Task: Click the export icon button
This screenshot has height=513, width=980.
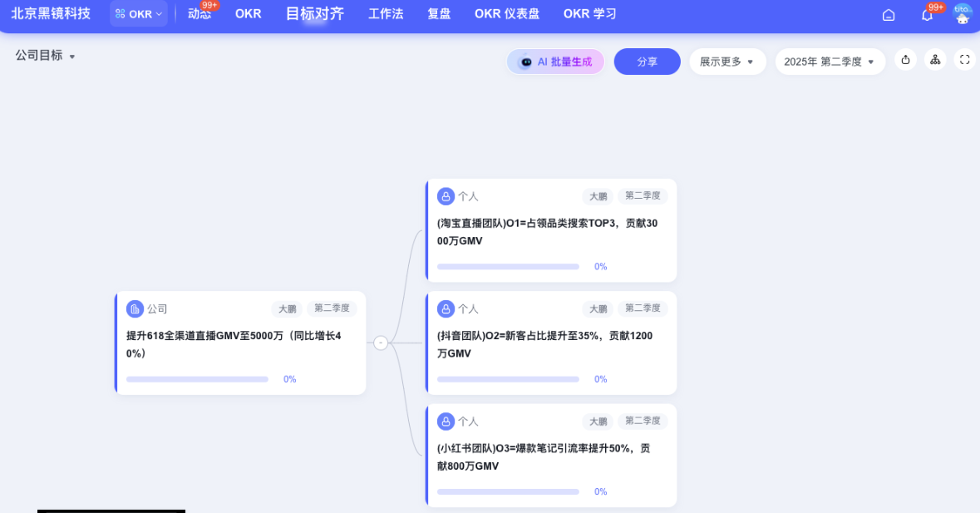Action: 905,60
